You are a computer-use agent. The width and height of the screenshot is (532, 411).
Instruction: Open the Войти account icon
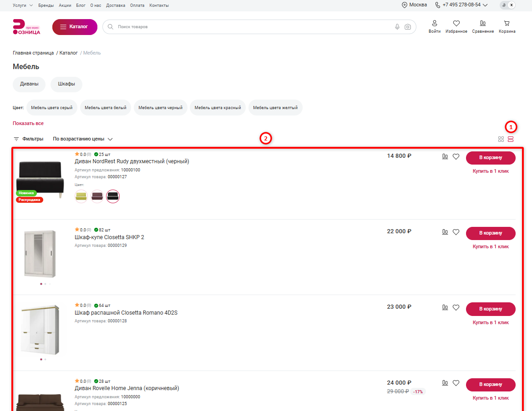[435, 27]
